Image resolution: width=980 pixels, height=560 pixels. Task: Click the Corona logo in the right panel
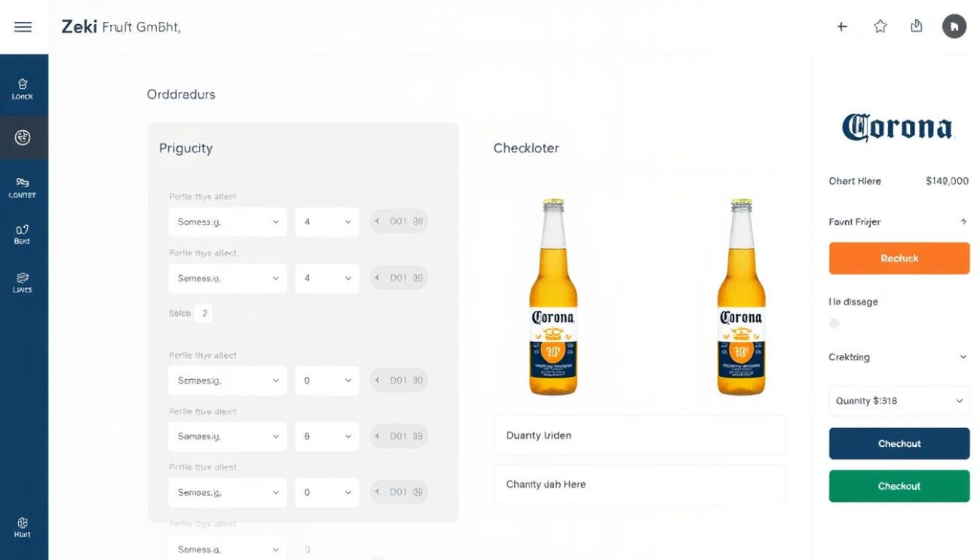coord(897,127)
